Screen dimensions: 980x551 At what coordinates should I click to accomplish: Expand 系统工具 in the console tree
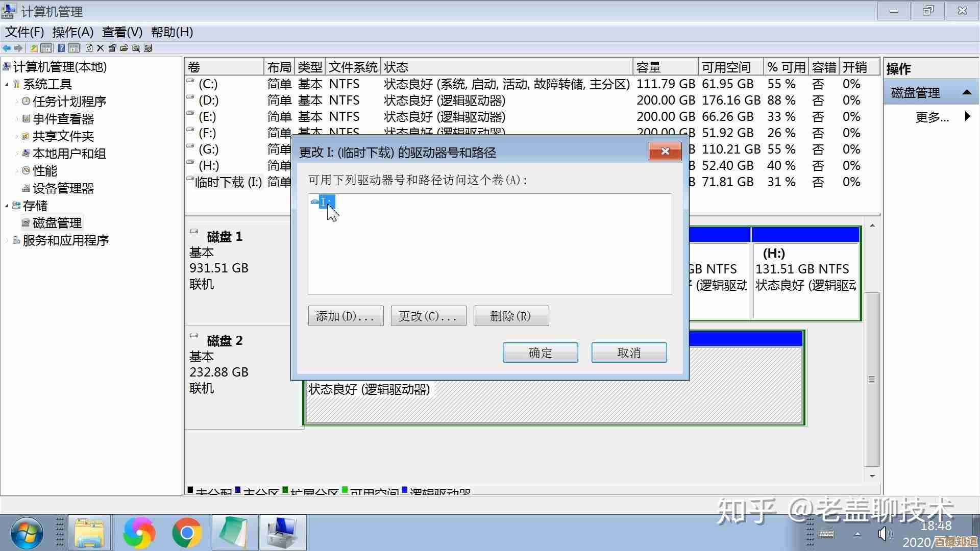tap(7, 84)
